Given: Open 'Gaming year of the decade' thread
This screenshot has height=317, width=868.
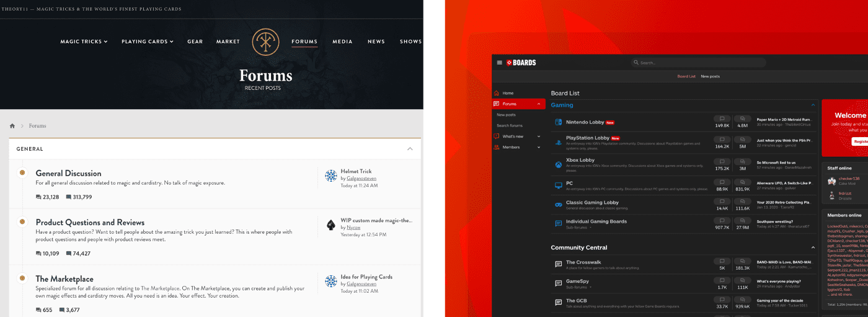Looking at the screenshot, I should [x=779, y=300].
